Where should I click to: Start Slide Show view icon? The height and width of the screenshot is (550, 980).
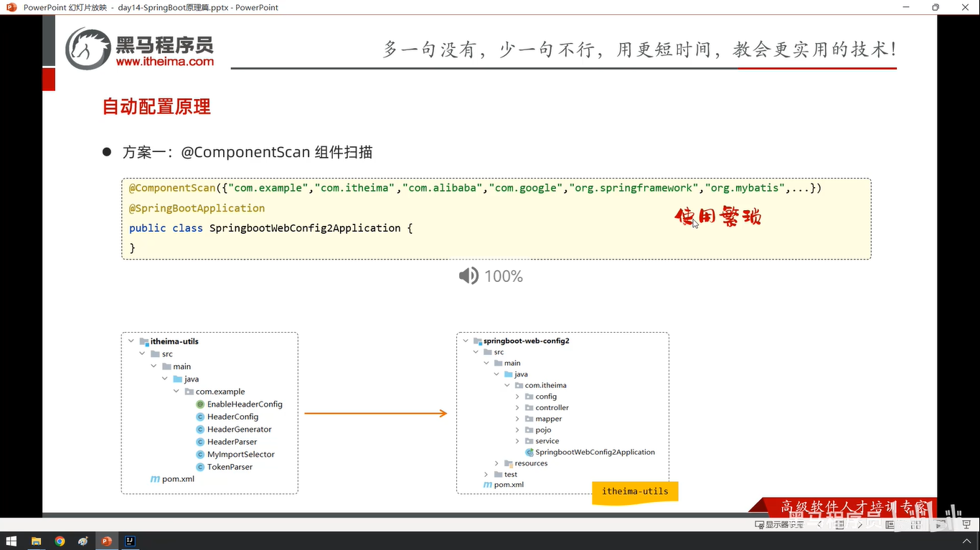(966, 524)
